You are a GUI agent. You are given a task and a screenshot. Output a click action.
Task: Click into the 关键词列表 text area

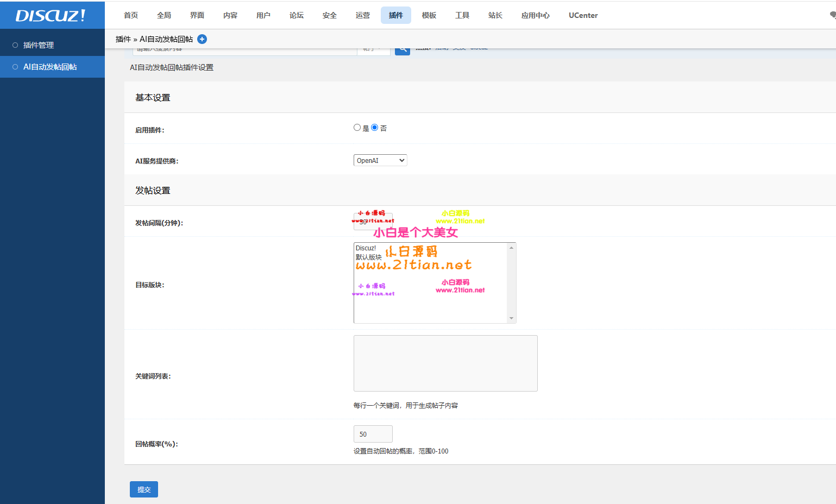click(x=445, y=363)
